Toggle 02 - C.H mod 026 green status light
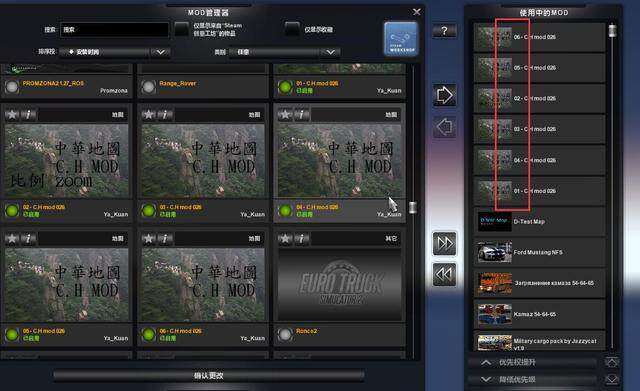Viewport: 640px width, 391px height. tap(12, 211)
